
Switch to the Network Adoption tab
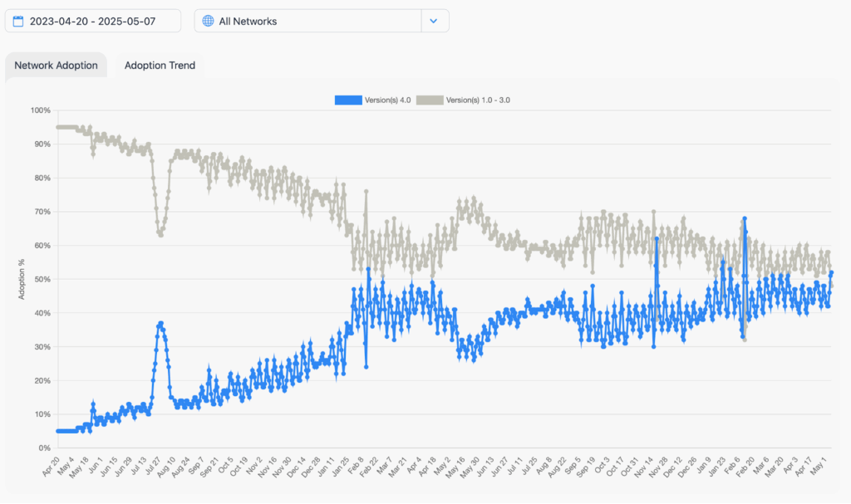point(56,65)
